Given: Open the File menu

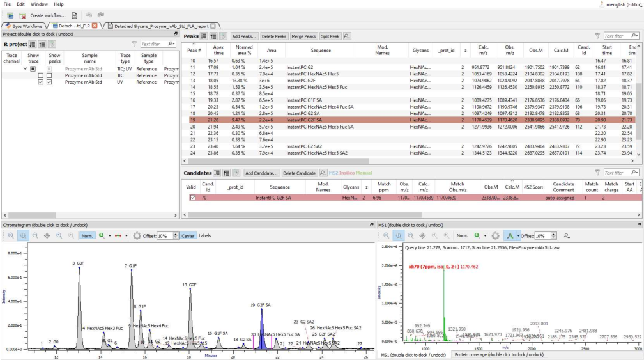Looking at the screenshot, I should 8,4.
